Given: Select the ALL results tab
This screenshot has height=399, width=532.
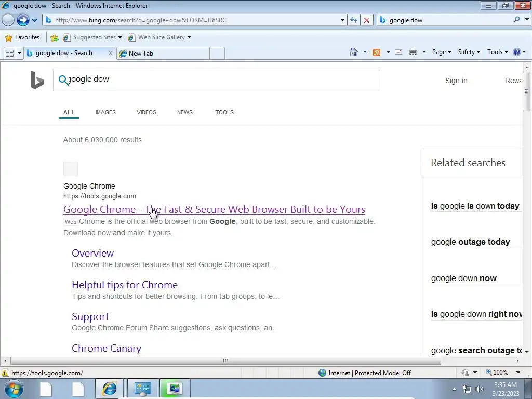Looking at the screenshot, I should [x=69, y=112].
